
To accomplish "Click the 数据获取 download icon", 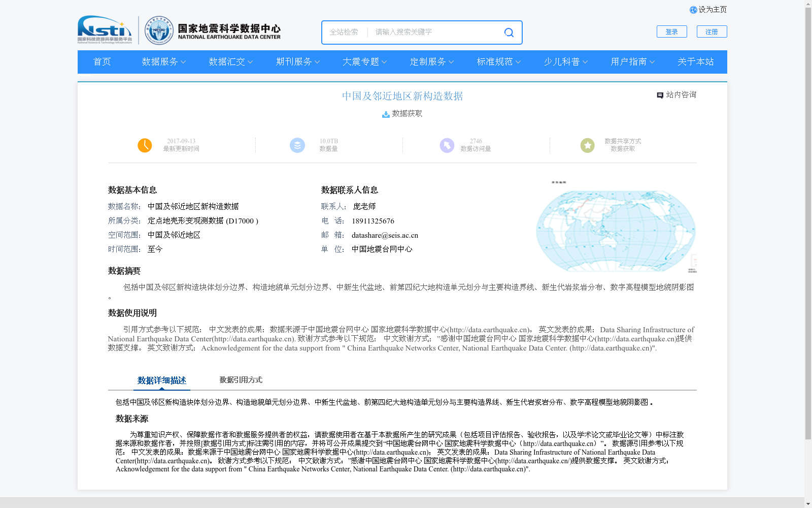I will click(386, 114).
